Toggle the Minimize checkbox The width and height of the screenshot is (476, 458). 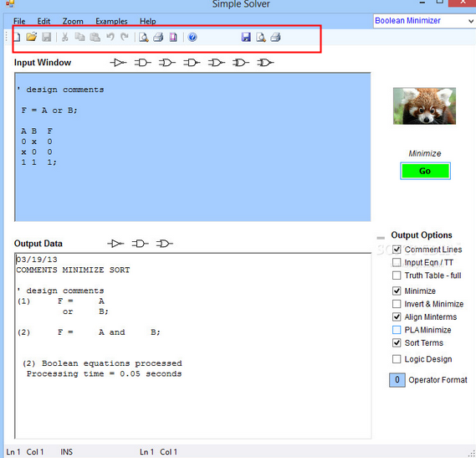397,291
